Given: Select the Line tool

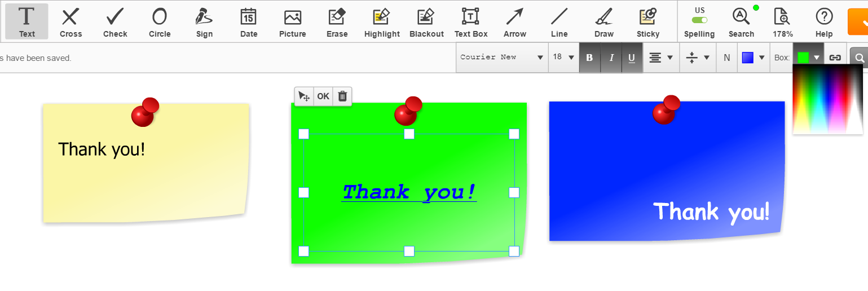Looking at the screenshot, I should 559,21.
